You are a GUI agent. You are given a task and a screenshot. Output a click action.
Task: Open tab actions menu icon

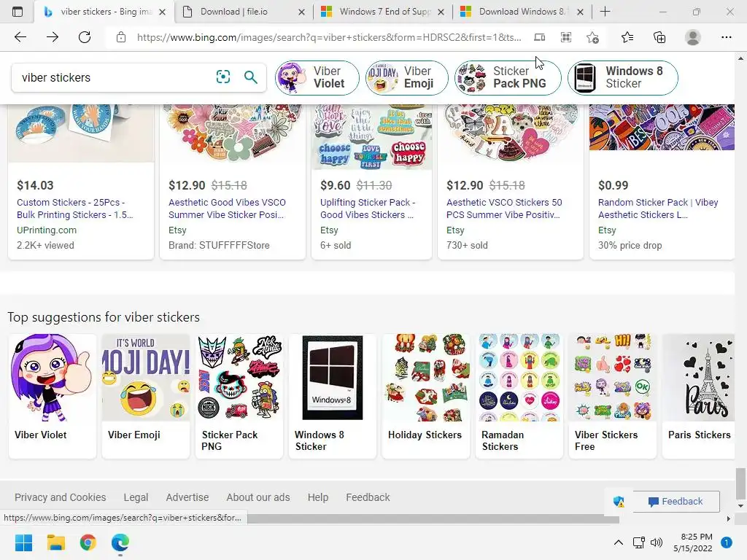click(x=18, y=12)
